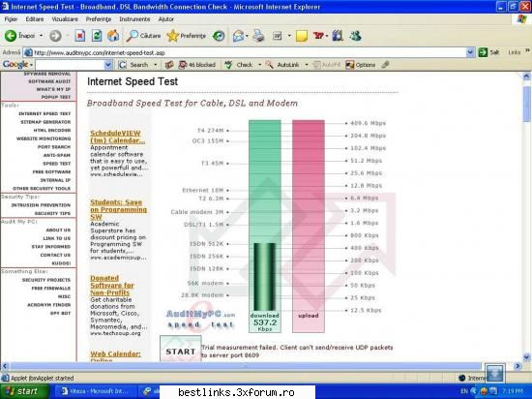
Task: Open the Google search box dropdown
Action: tap(108, 65)
